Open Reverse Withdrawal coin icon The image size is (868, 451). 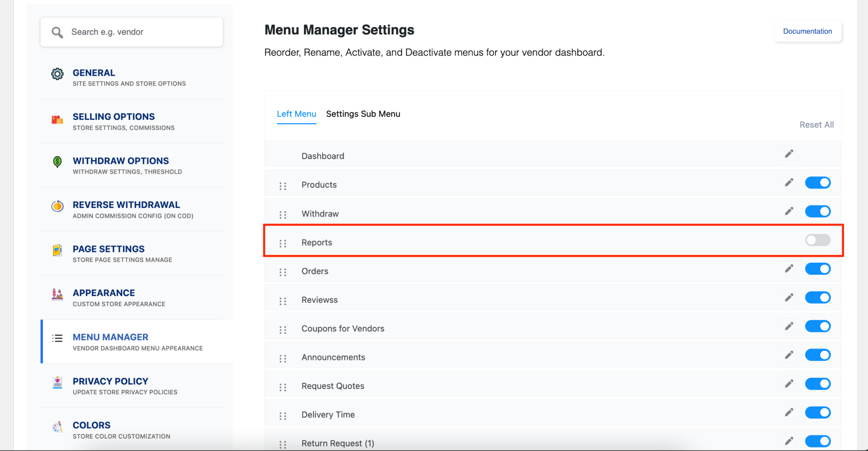point(57,206)
